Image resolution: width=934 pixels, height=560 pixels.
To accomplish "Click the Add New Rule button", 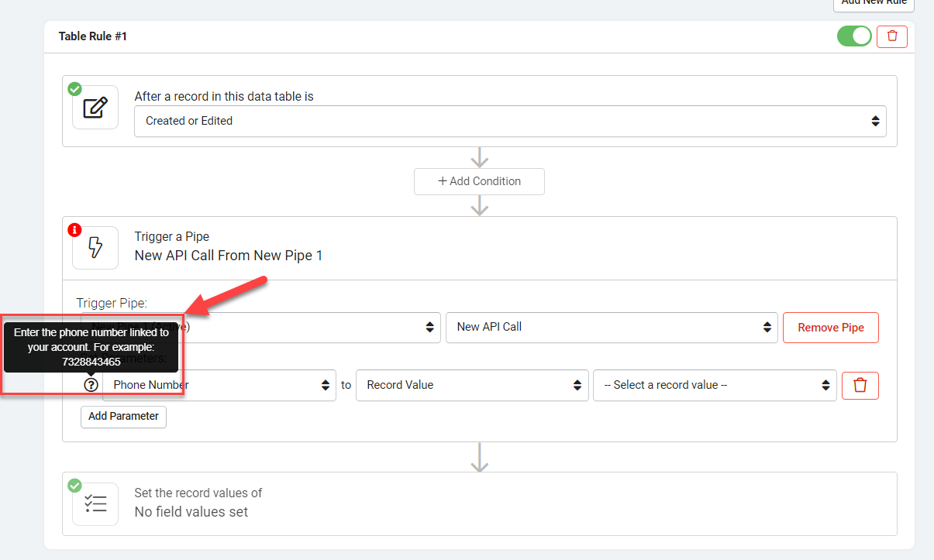I will click(x=874, y=3).
